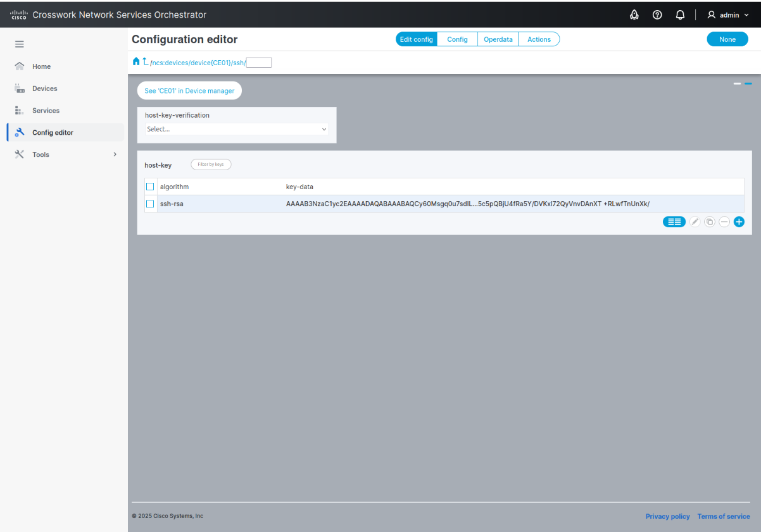This screenshot has width=761, height=532.
Task: Open the Privacy policy link
Action: (x=667, y=516)
